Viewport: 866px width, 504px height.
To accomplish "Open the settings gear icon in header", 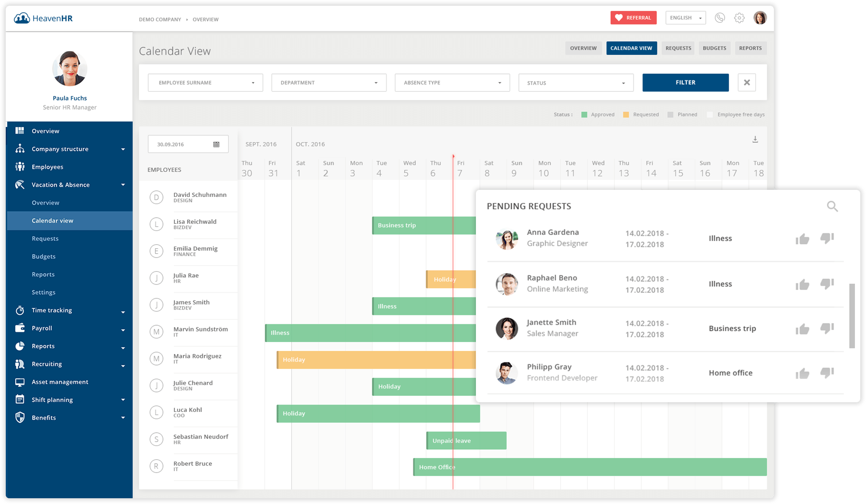I will point(739,18).
